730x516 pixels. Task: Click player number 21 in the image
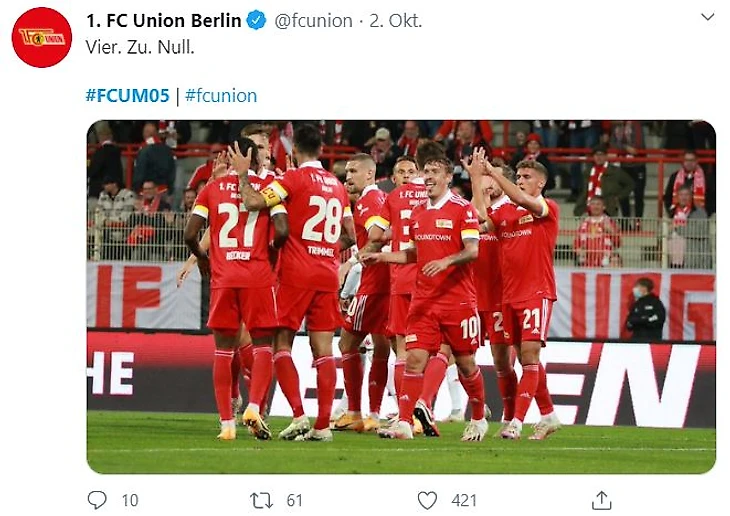[x=531, y=321]
